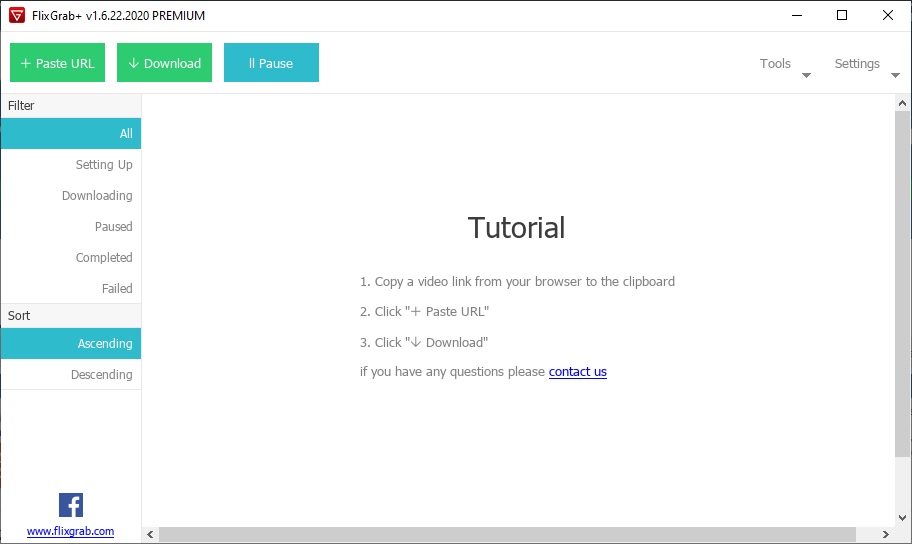Show only Paused items
Screen dimensions: 912x544
[71, 226]
